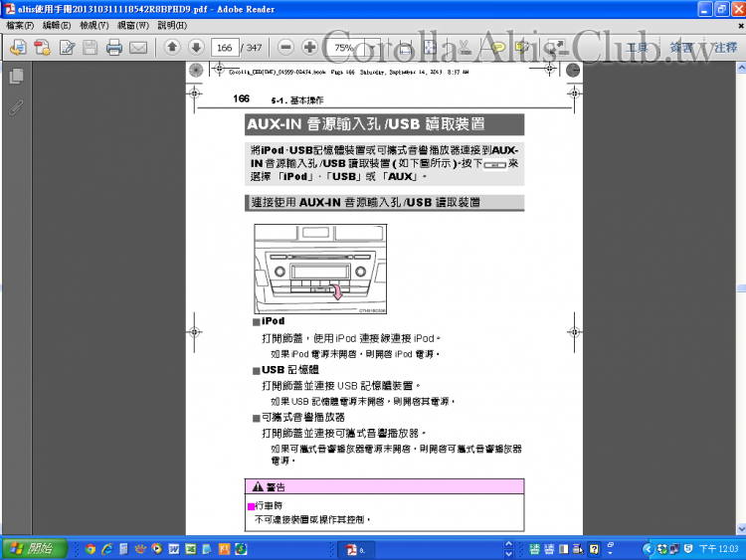The image size is (746, 560).
Task: Launch Word from quick launch bar
Action: (x=174, y=549)
